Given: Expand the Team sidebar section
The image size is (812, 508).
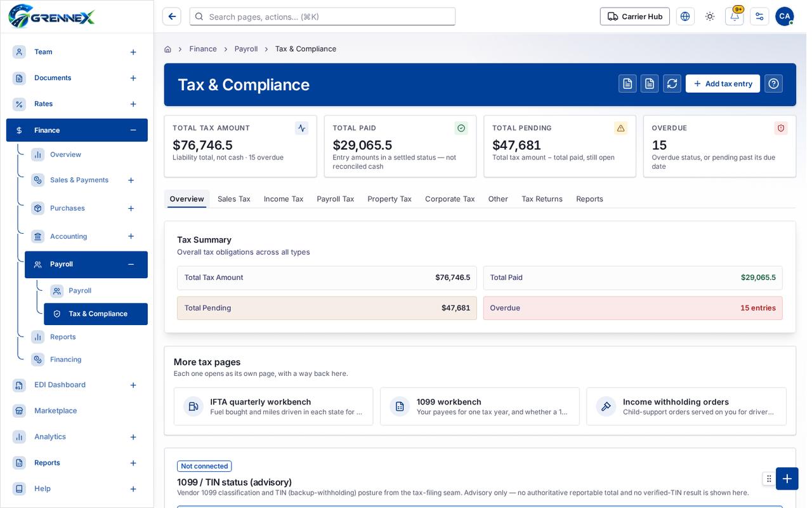Looking at the screenshot, I should [x=133, y=52].
